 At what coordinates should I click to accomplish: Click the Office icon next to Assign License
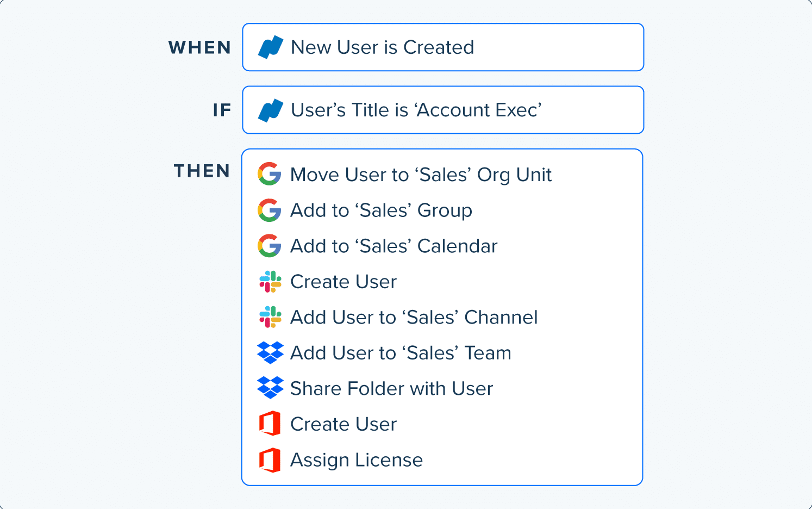pos(270,460)
